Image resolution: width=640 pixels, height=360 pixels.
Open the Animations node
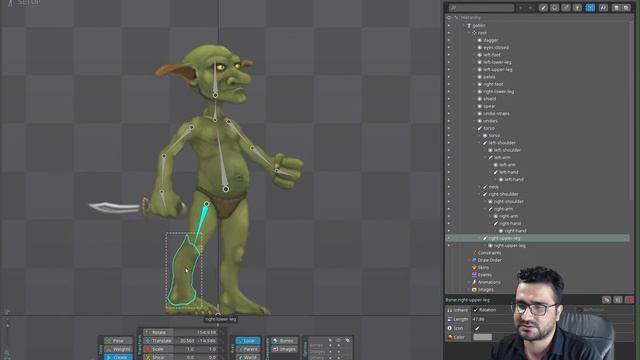coord(489,282)
